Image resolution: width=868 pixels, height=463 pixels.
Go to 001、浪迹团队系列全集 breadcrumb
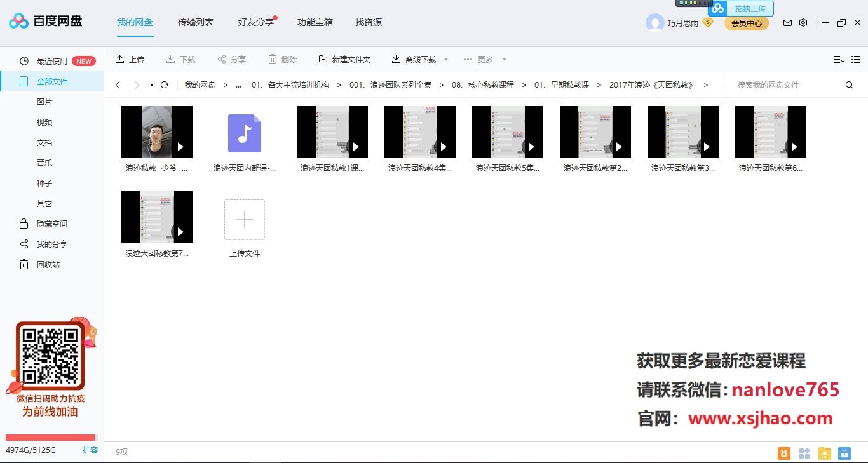(x=390, y=85)
